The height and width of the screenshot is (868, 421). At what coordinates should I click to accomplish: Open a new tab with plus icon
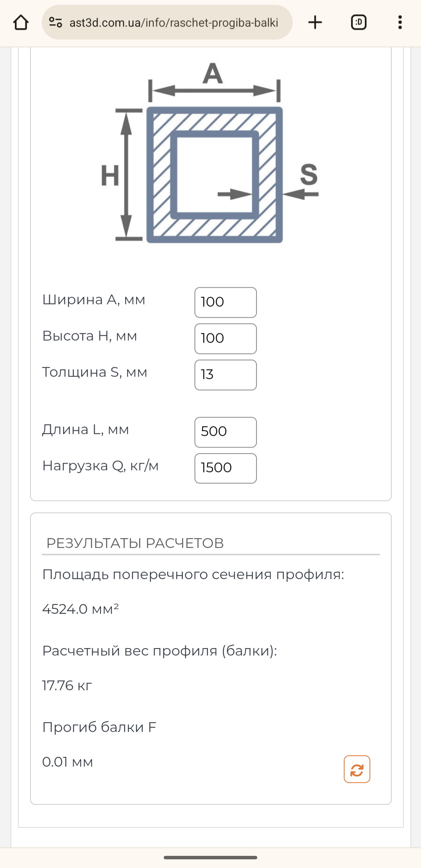pyautogui.click(x=315, y=23)
